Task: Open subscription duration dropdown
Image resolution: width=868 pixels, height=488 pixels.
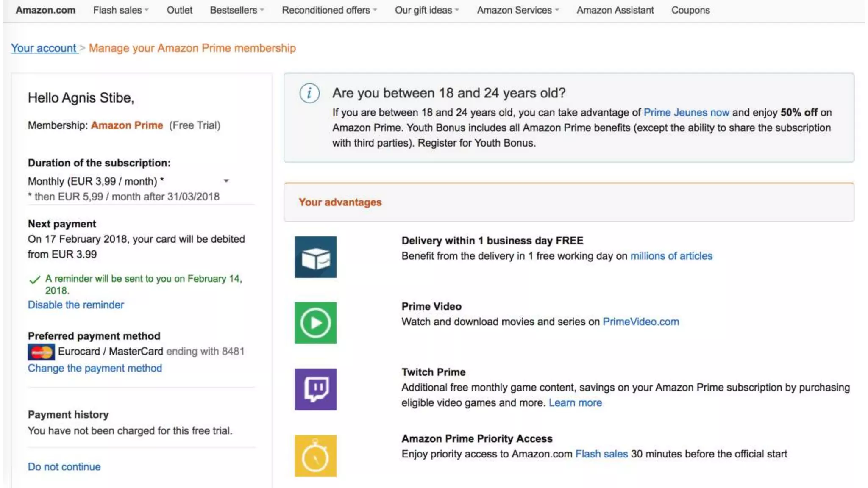Action: 226,181
